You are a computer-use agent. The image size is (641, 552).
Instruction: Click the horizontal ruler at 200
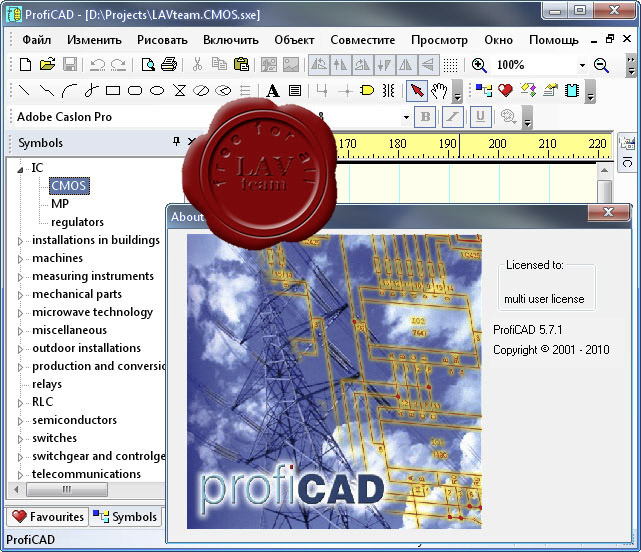pos(498,144)
